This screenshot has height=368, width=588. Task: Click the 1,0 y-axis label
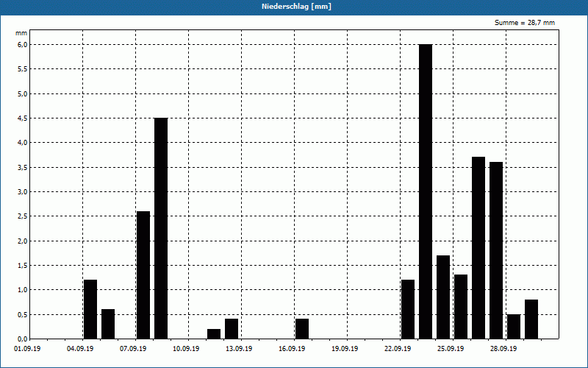(x=23, y=290)
